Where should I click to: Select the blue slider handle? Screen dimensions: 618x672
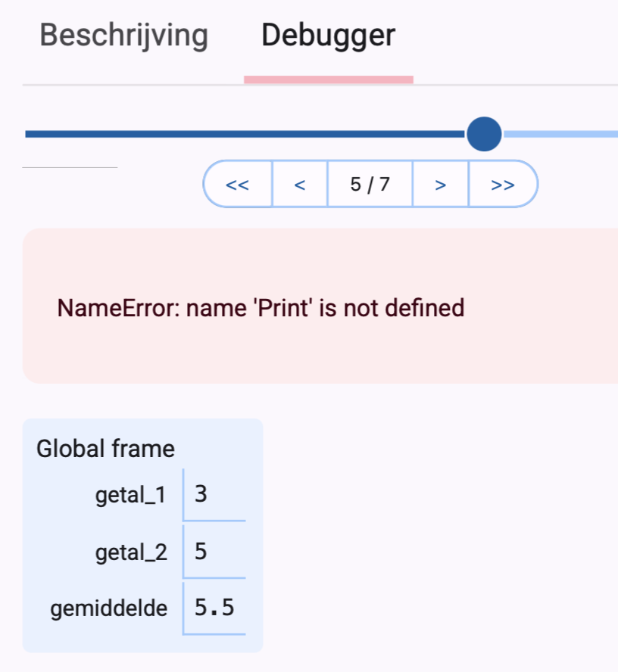point(484,133)
